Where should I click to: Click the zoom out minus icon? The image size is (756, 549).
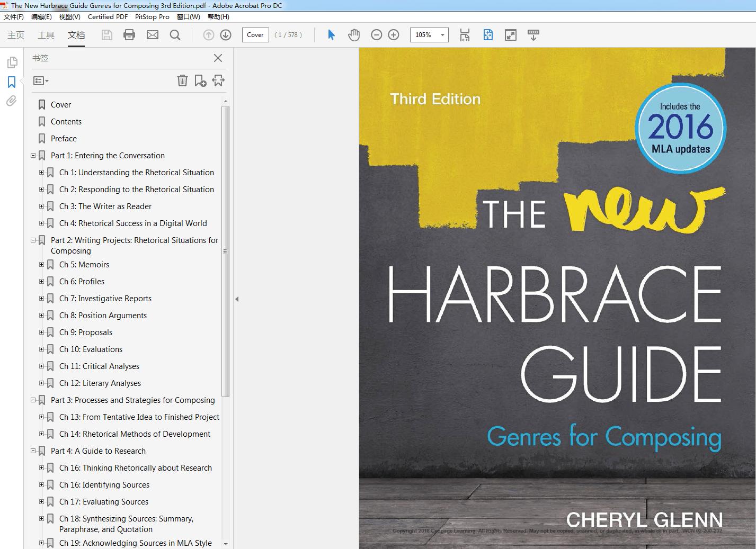coord(377,35)
